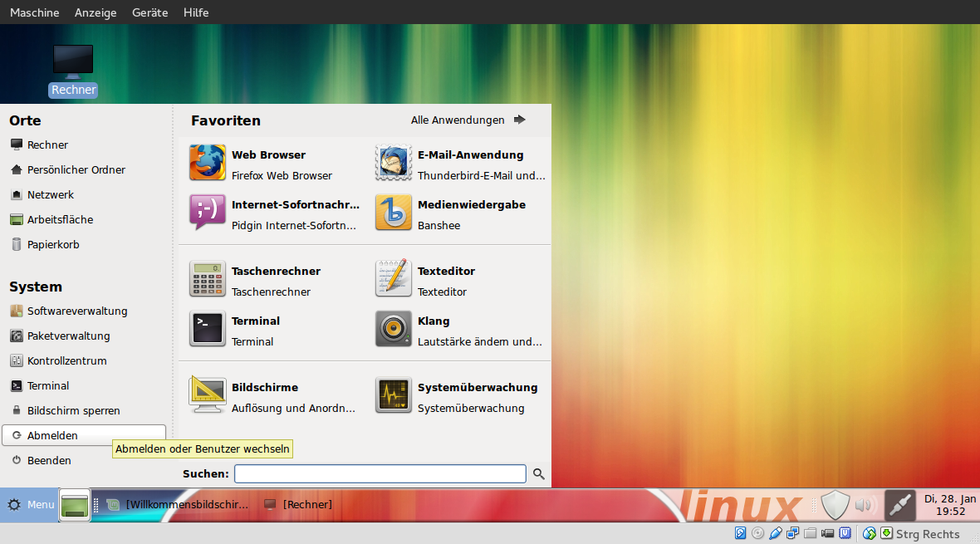
Task: Open Klang sound settings icon
Action: (394, 329)
